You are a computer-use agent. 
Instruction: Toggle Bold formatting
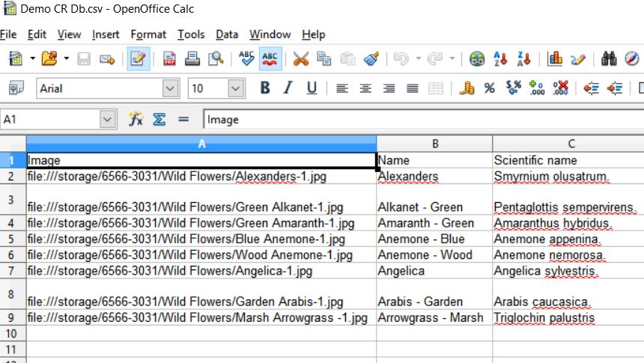pyautogui.click(x=265, y=88)
